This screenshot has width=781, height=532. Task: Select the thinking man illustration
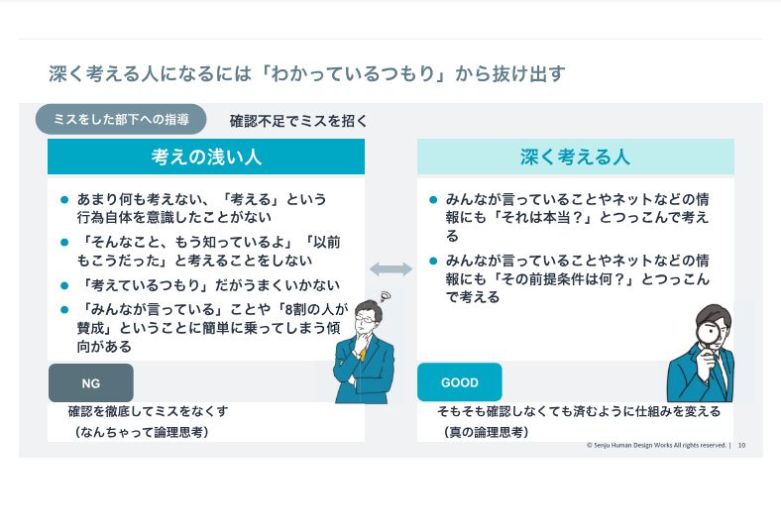click(364, 348)
